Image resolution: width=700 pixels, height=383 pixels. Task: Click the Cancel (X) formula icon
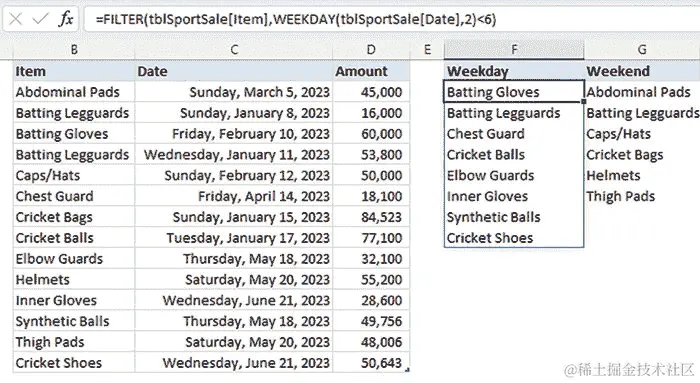click(x=16, y=19)
